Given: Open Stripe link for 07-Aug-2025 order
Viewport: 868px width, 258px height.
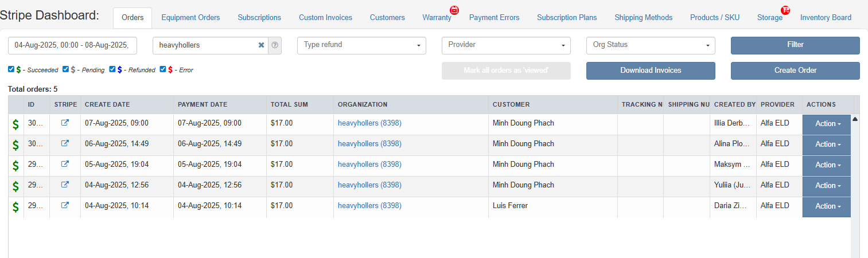Looking at the screenshot, I should coord(65,123).
